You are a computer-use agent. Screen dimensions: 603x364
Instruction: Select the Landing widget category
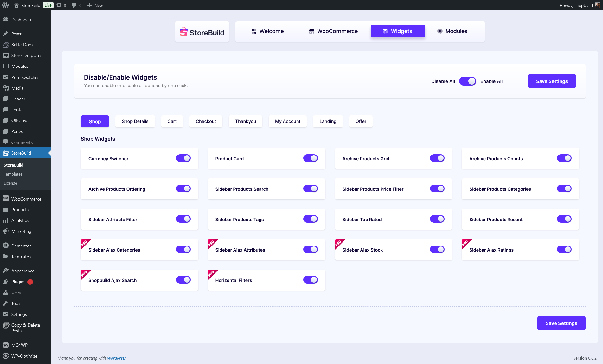click(328, 121)
